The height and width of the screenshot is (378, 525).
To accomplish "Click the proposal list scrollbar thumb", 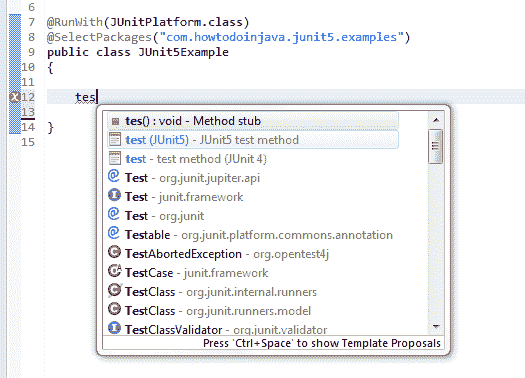I will click(436, 146).
